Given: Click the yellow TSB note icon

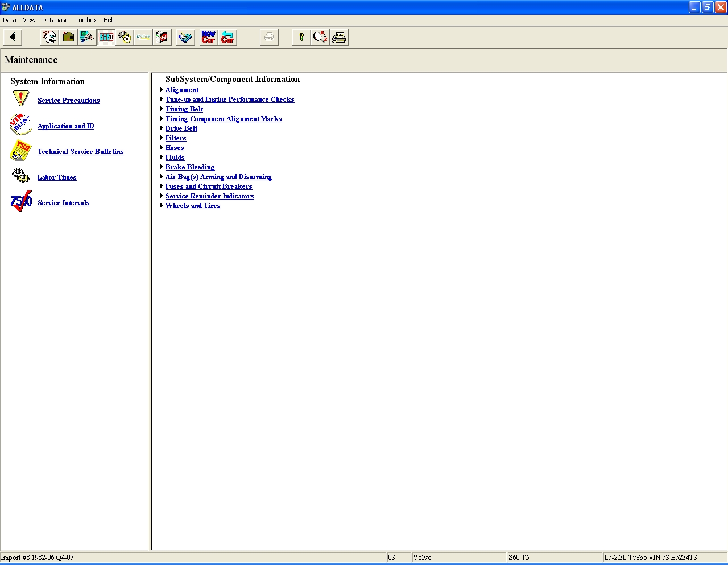Looking at the screenshot, I should point(21,150).
